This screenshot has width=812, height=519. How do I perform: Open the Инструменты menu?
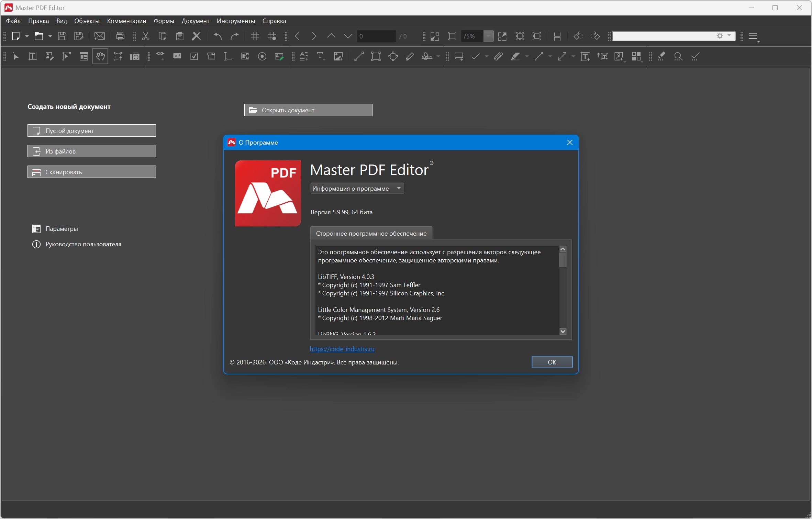pos(236,21)
